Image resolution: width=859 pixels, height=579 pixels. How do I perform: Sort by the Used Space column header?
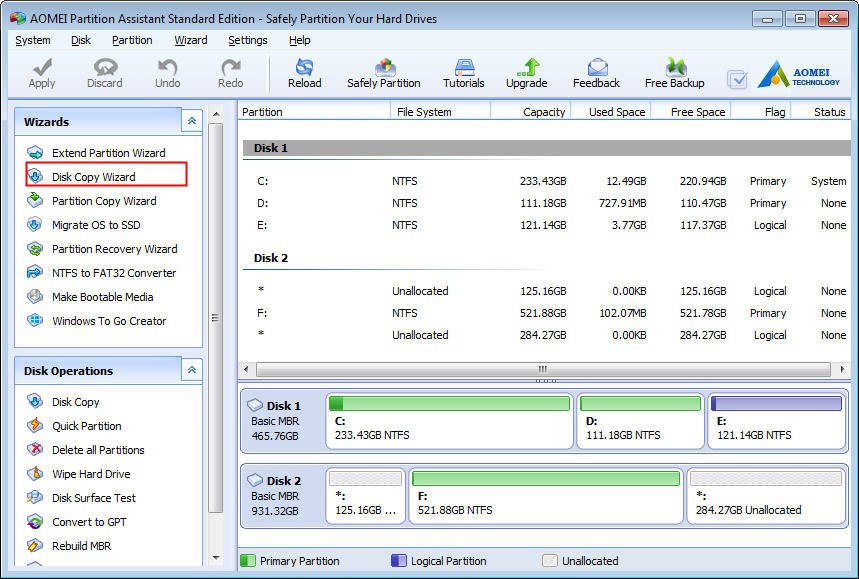611,112
